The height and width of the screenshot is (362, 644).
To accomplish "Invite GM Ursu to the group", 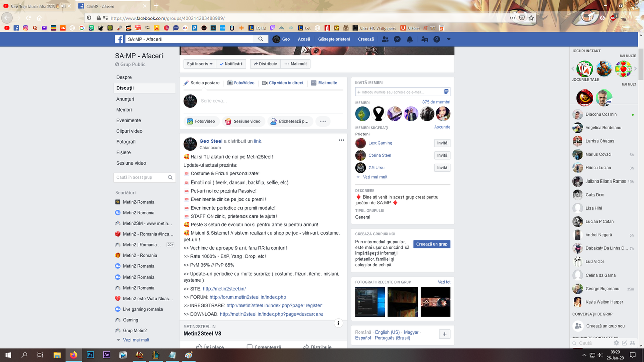I will (442, 168).
